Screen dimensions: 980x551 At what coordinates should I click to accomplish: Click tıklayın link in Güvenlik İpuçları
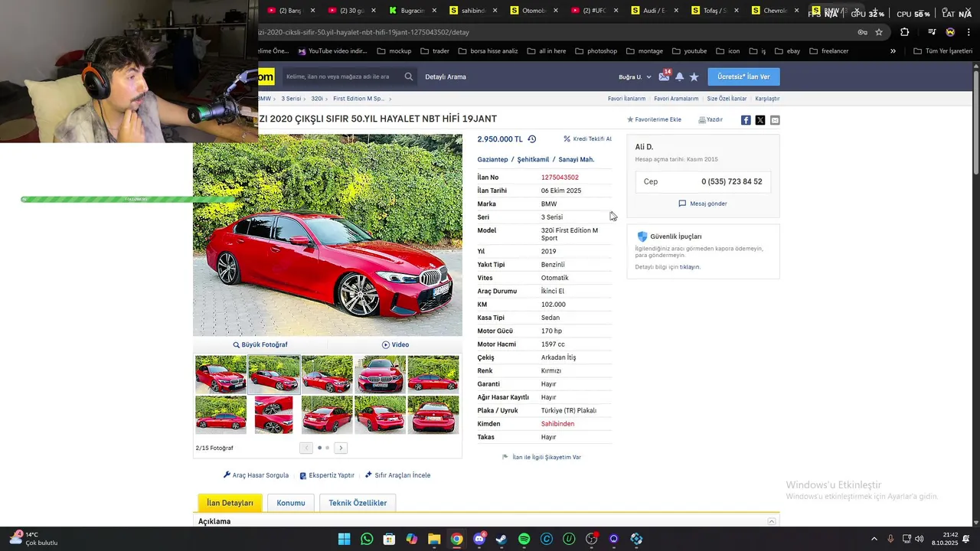[690, 267]
